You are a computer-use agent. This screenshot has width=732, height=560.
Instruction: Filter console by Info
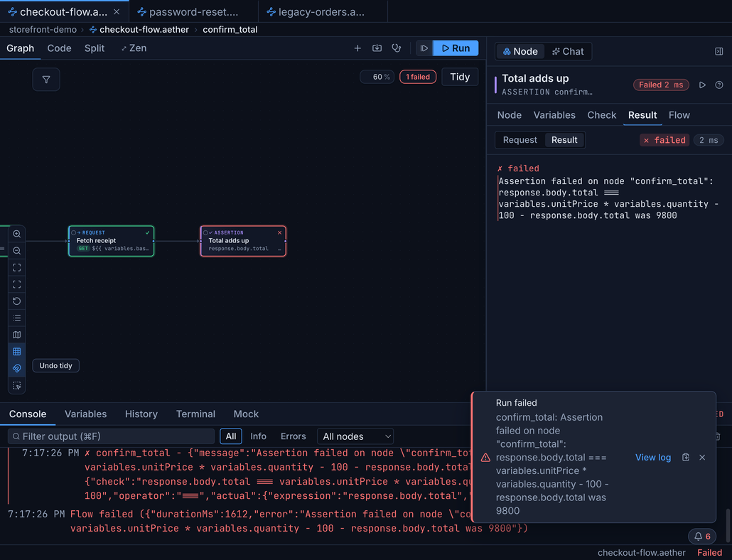[x=258, y=436]
